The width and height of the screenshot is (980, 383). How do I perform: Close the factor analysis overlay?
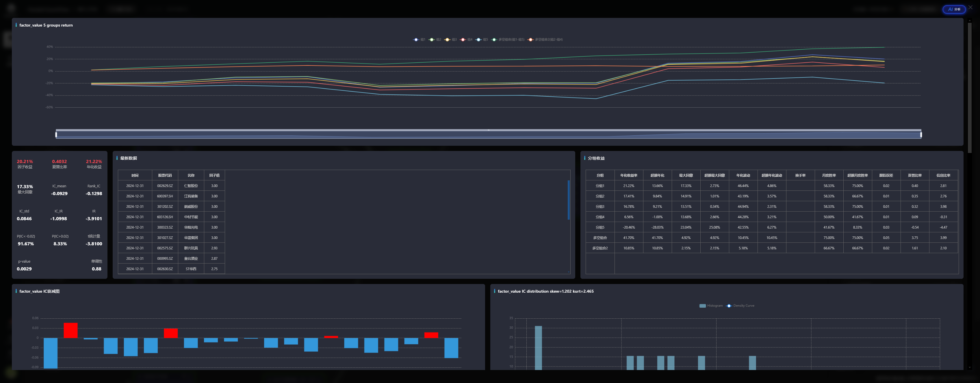tap(970, 7)
